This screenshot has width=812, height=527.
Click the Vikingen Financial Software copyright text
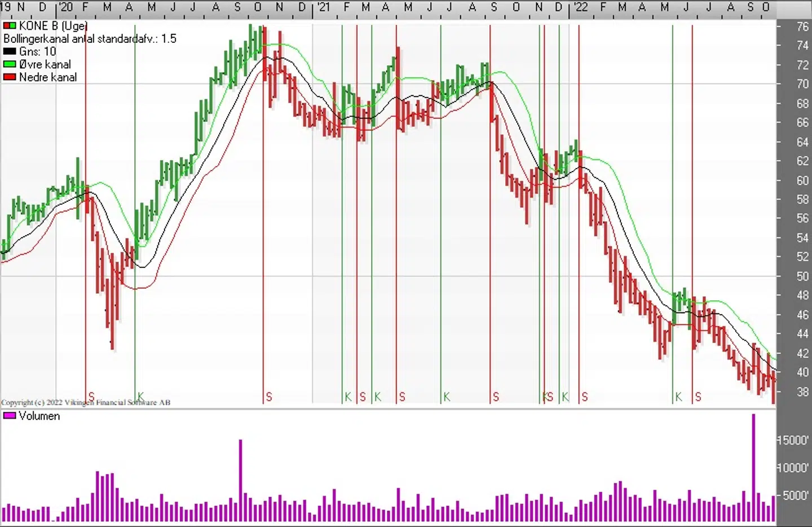86,402
